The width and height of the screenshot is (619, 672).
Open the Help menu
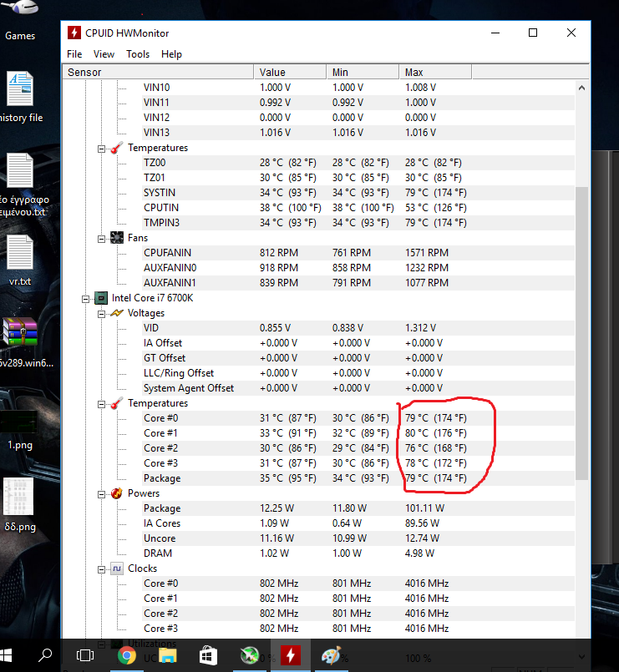click(171, 54)
